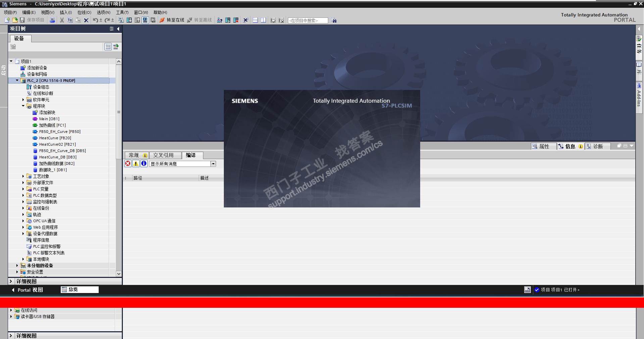Click the undo arrow icon
644x339 pixels.
95,20
